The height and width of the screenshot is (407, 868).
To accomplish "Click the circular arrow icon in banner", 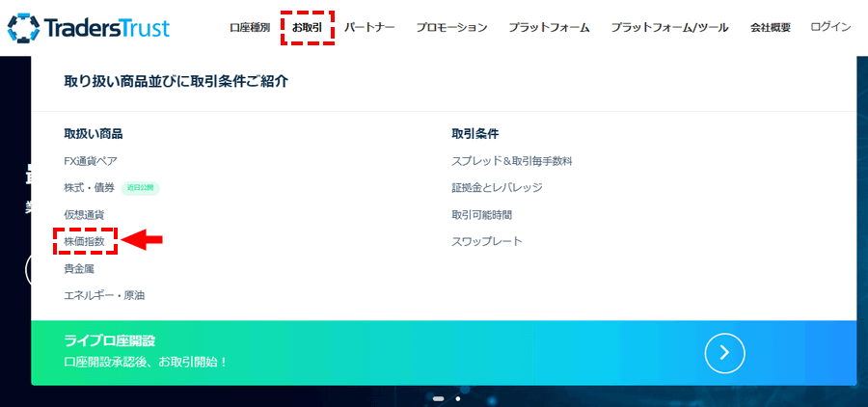I will (x=724, y=353).
